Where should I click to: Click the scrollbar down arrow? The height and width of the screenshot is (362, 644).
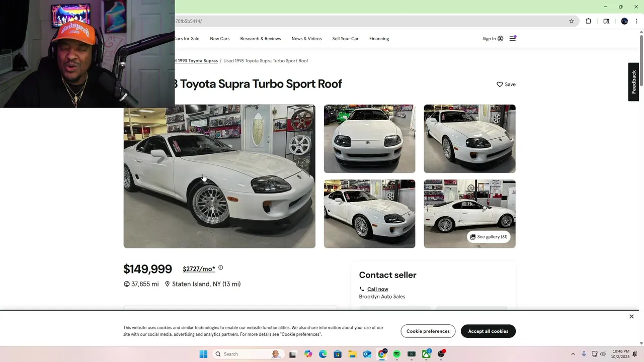click(x=641, y=343)
